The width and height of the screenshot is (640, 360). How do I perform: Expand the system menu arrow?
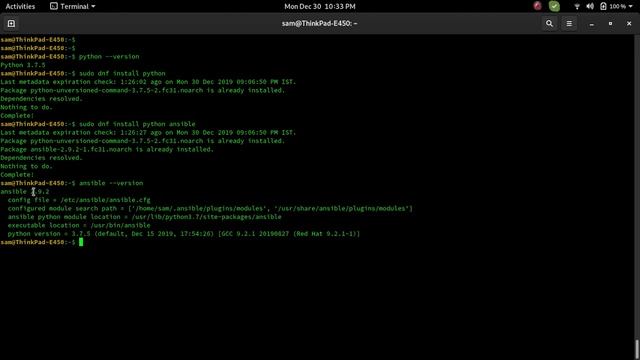point(631,7)
